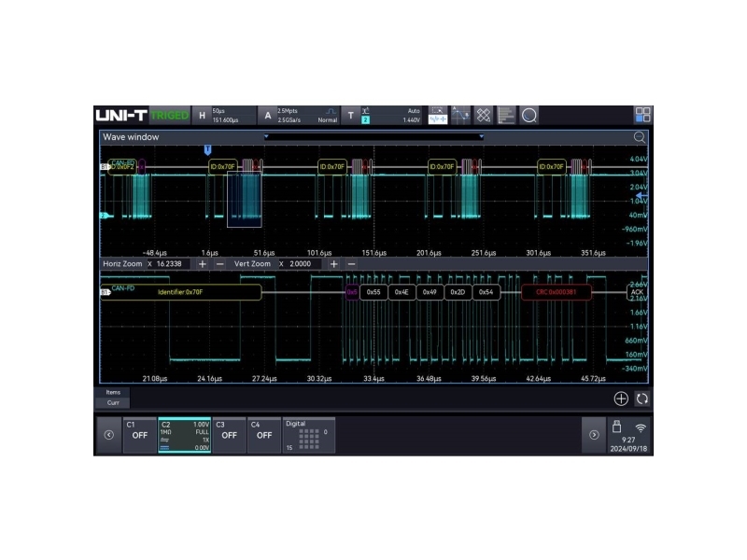Toggle channel C1 on
Screen dimensions: 747x560
pyautogui.click(x=138, y=435)
